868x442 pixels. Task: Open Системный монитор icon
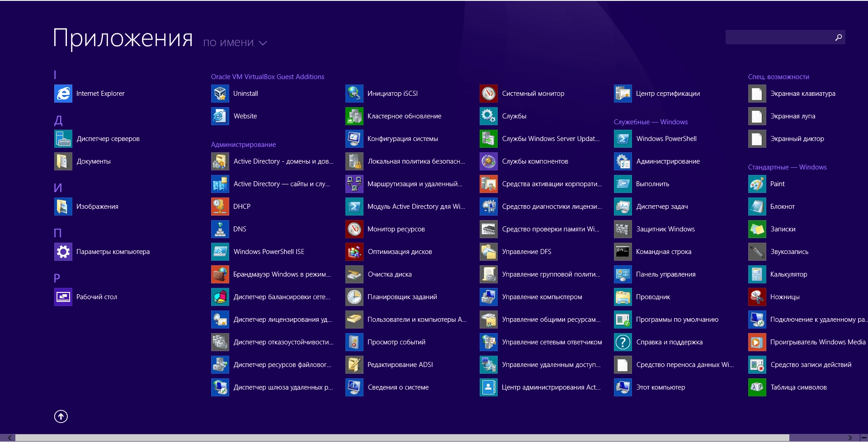pyautogui.click(x=488, y=94)
